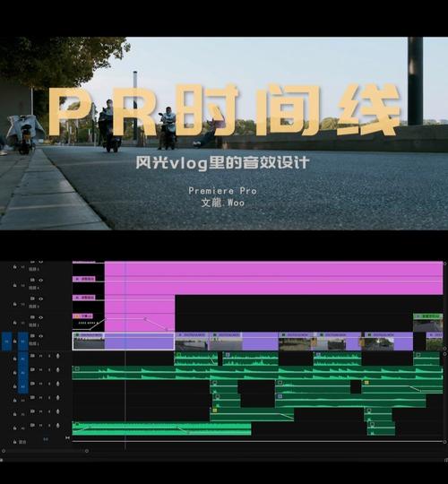Toggle lock on video track V3
448x484 pixels.
coord(14,304)
